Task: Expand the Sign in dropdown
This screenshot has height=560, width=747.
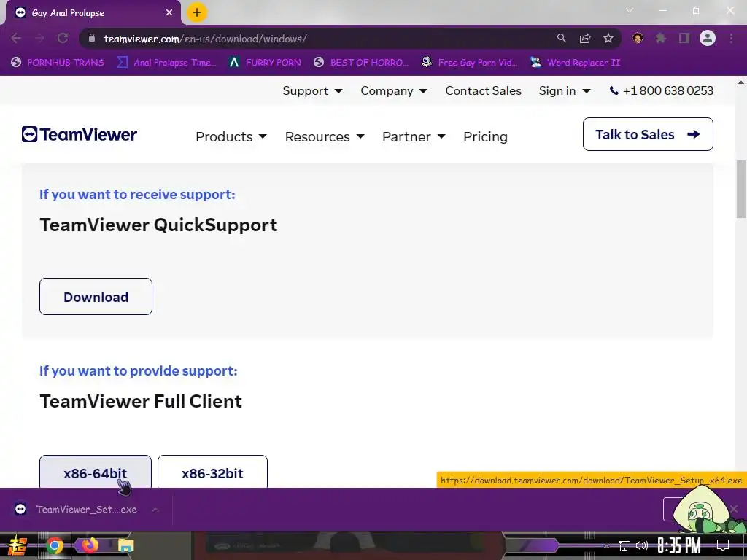Action: click(x=565, y=90)
